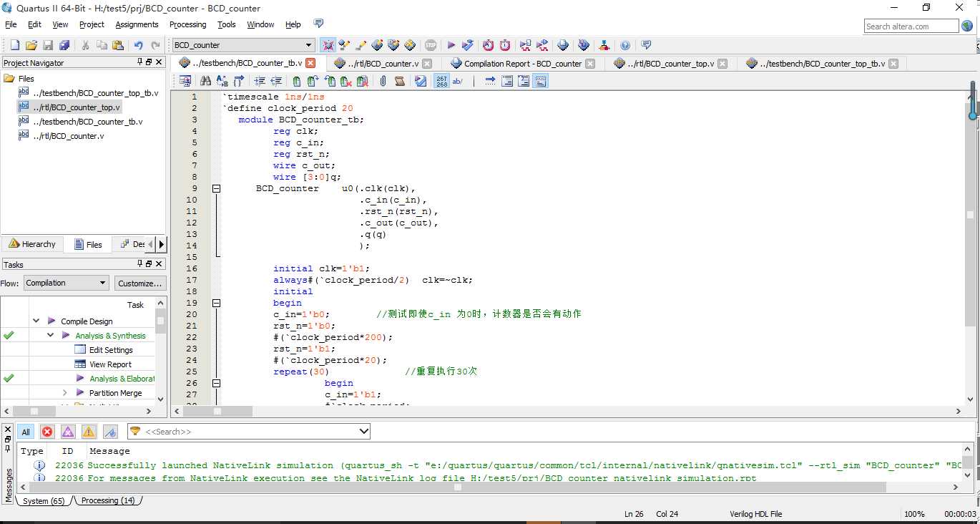Viewport: 980px width, 524px height.
Task: Open the View Report task
Action: click(110, 364)
